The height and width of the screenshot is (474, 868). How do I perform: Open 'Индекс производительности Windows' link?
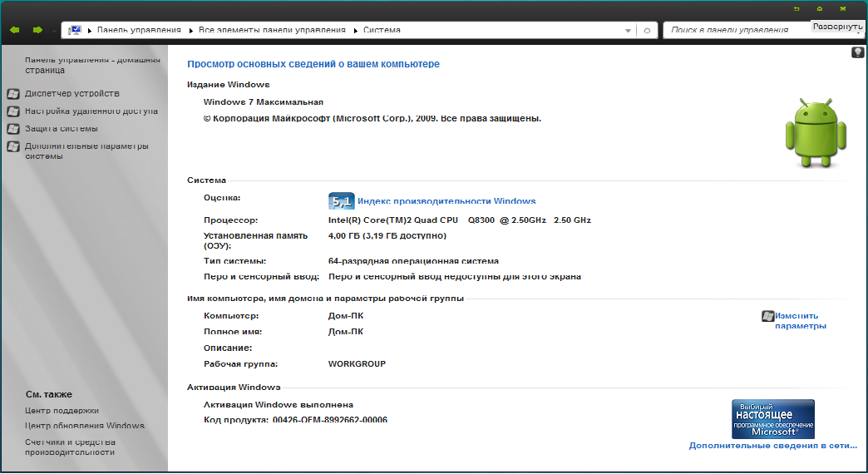(446, 201)
